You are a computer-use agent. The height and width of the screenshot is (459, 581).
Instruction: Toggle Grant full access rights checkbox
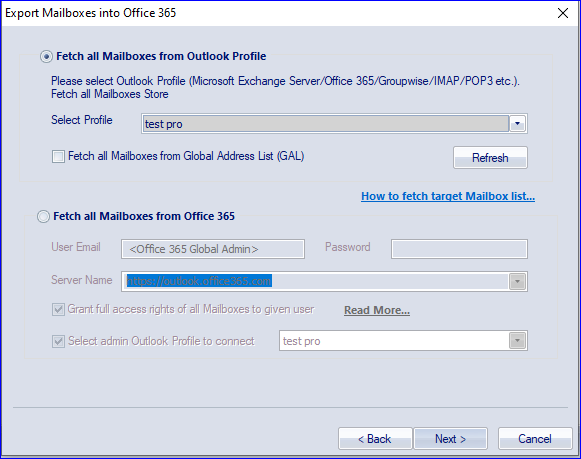pos(58,309)
